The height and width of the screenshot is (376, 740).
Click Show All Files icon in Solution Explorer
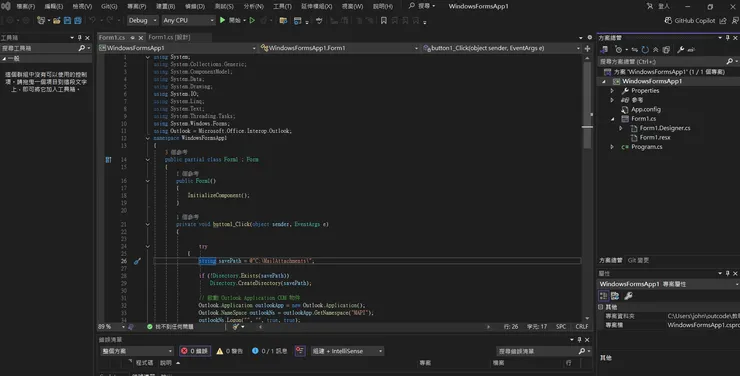point(666,50)
